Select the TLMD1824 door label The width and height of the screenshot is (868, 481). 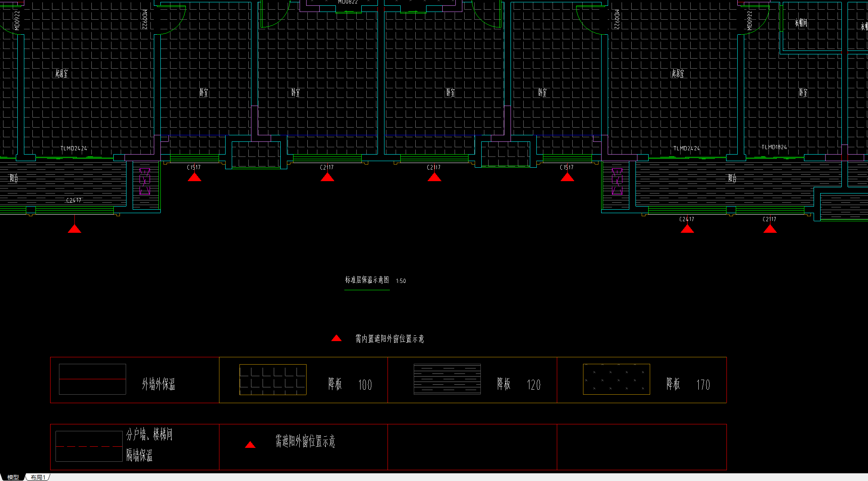(774, 147)
